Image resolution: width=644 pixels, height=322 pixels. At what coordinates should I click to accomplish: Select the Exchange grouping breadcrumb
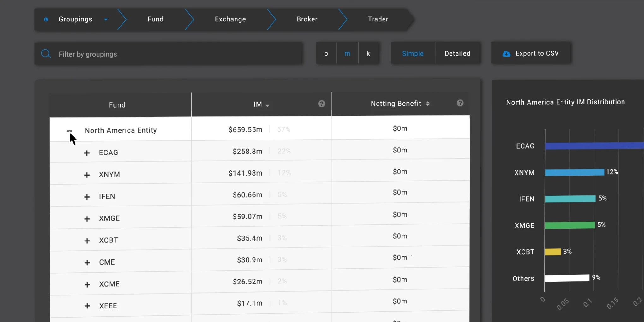tap(230, 19)
